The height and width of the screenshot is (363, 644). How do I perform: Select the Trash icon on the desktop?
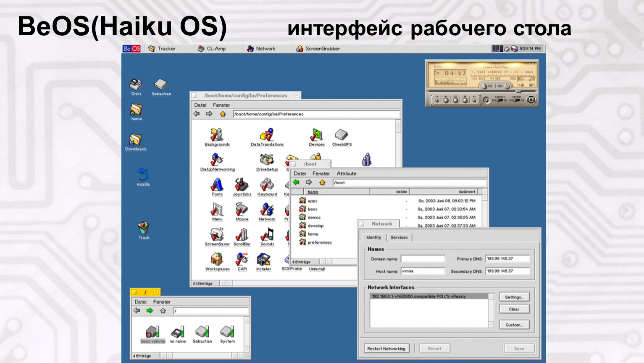coord(144,228)
